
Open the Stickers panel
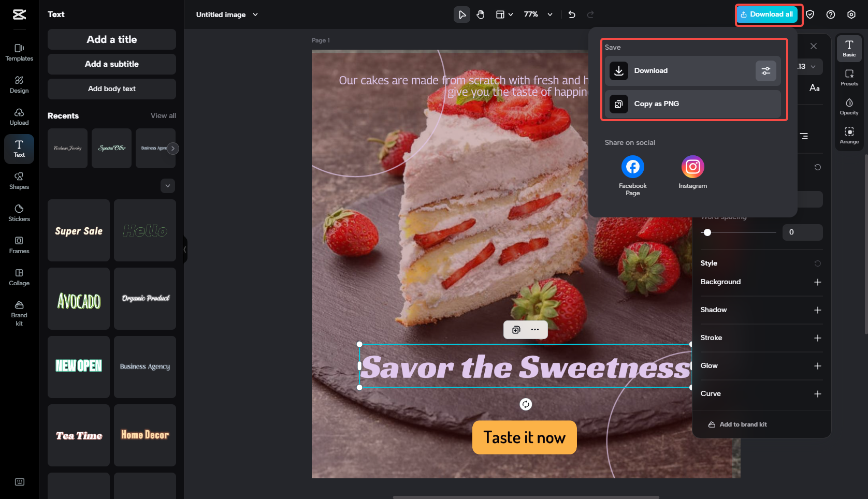(x=19, y=213)
